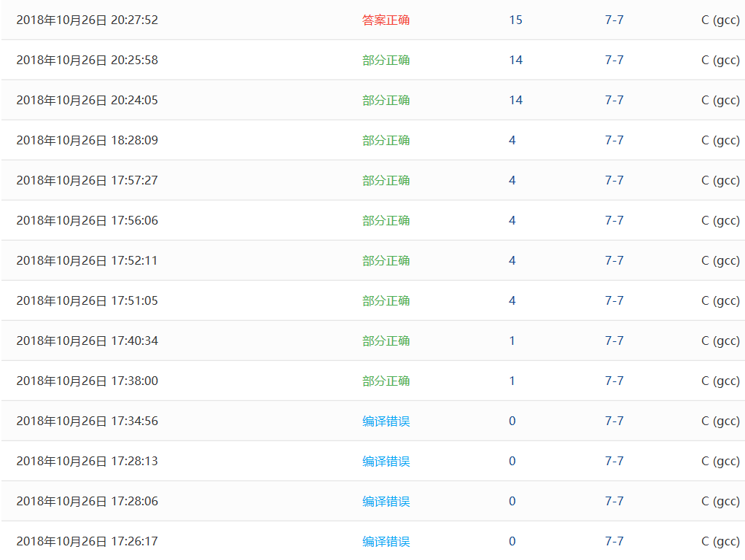Image resolution: width=745 pixels, height=560 pixels.
Task: Click the timestamp 2018年10月26日 17:40:34
Action: (87, 341)
